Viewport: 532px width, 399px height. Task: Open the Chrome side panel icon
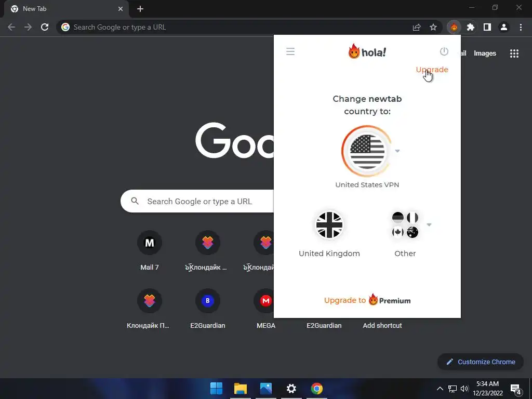pos(487,27)
